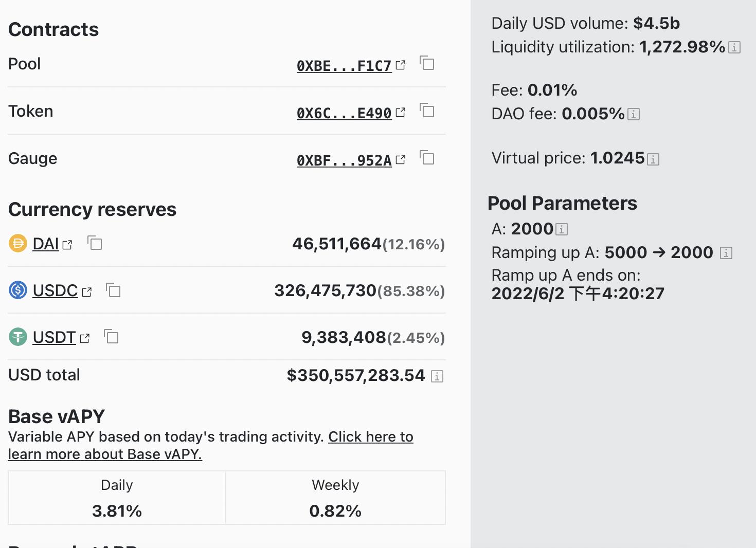Viewport: 756px width, 548px height.
Task: Open the USDC token link
Action: (55, 291)
